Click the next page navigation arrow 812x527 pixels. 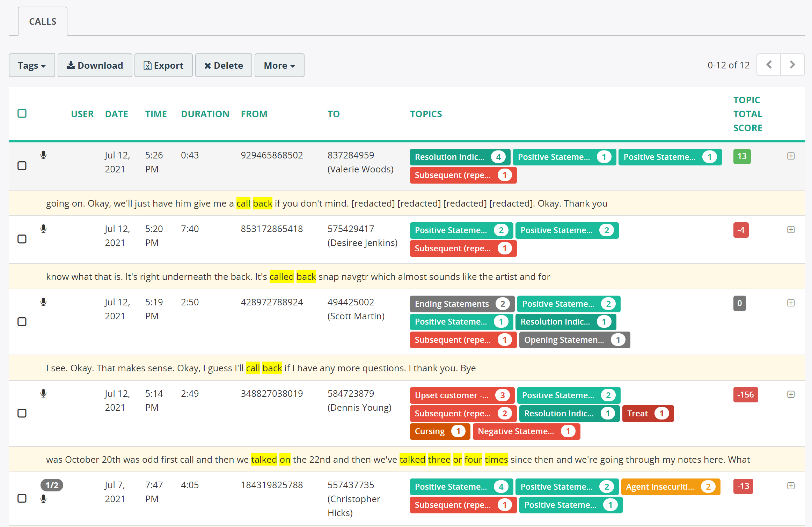(792, 65)
